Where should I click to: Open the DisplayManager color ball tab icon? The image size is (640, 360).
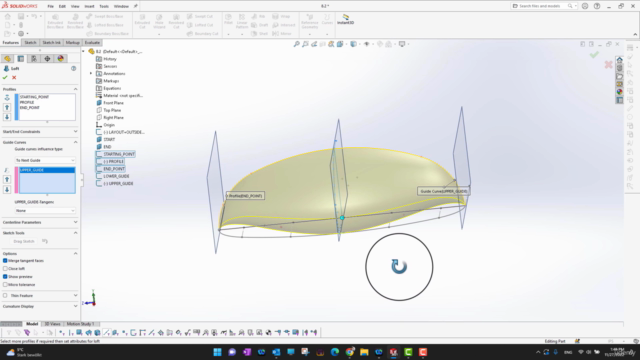point(60,59)
